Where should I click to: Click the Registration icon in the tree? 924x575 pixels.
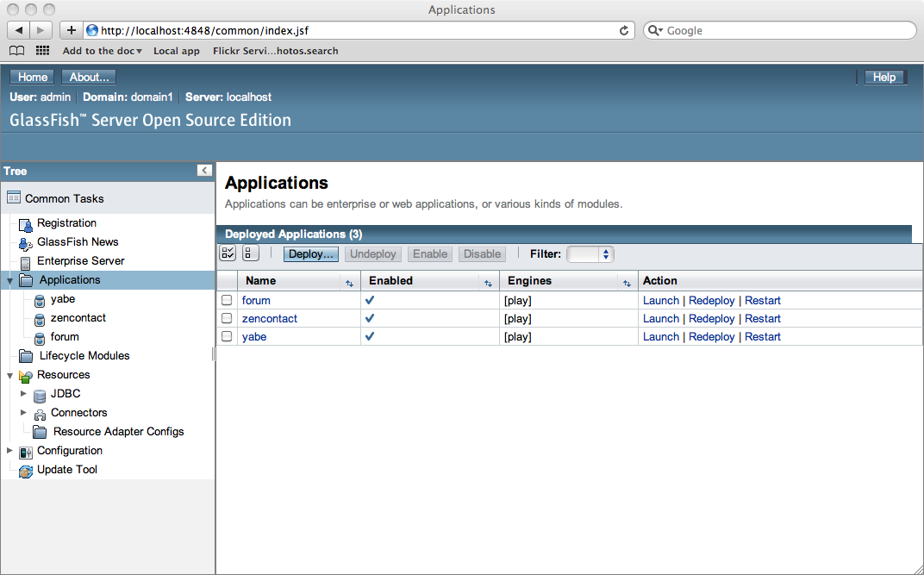click(26, 224)
